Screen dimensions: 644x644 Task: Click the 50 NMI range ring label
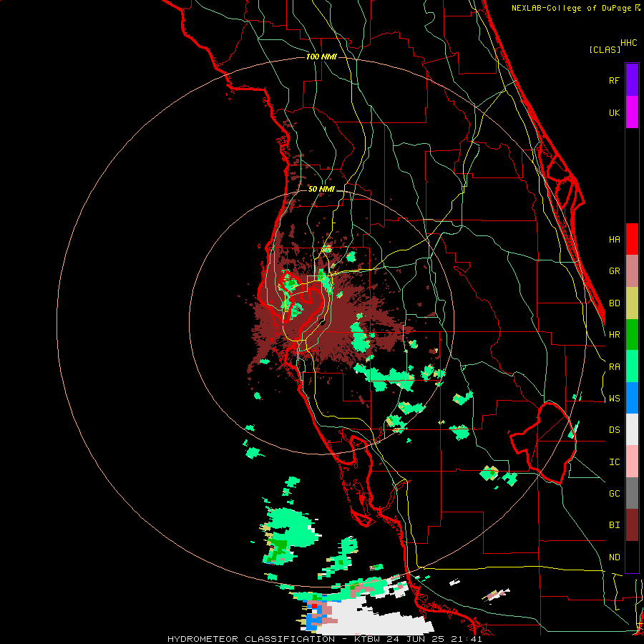point(321,190)
